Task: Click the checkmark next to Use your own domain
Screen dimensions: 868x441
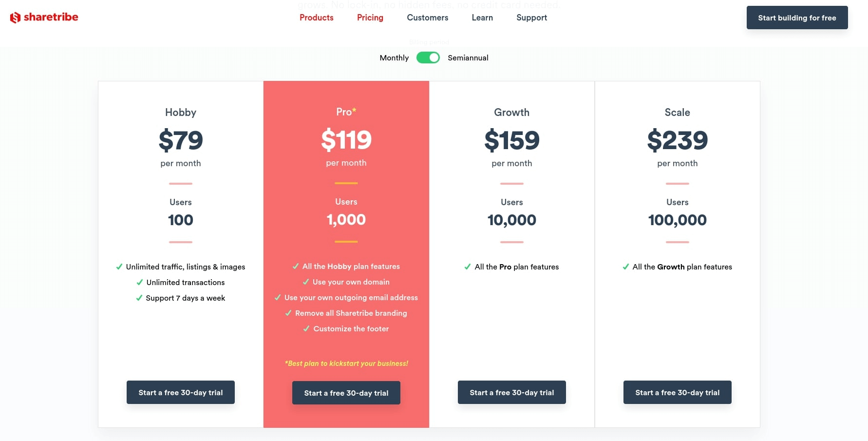Action: (x=305, y=282)
